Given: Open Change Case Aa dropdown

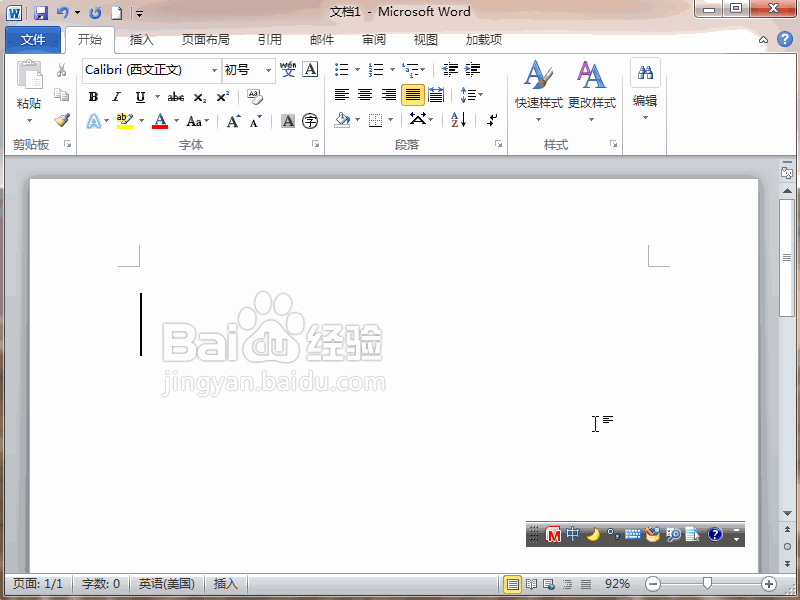Looking at the screenshot, I should point(197,121).
